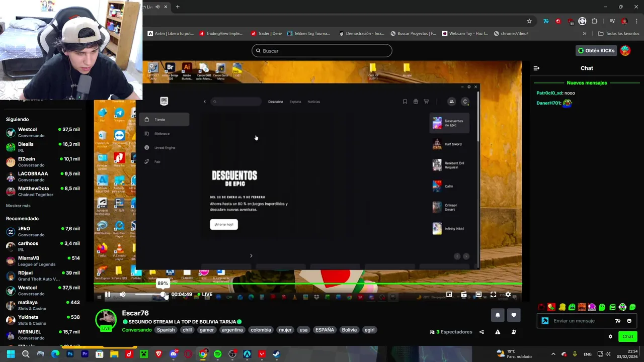Open Premiere Pro from taskbar
The image size is (644, 362).
click(85, 354)
